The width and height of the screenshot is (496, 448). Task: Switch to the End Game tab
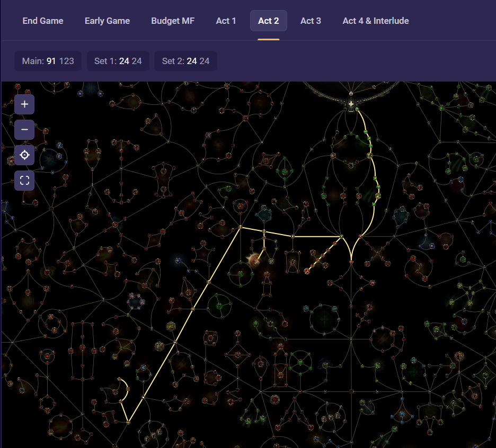(x=43, y=21)
